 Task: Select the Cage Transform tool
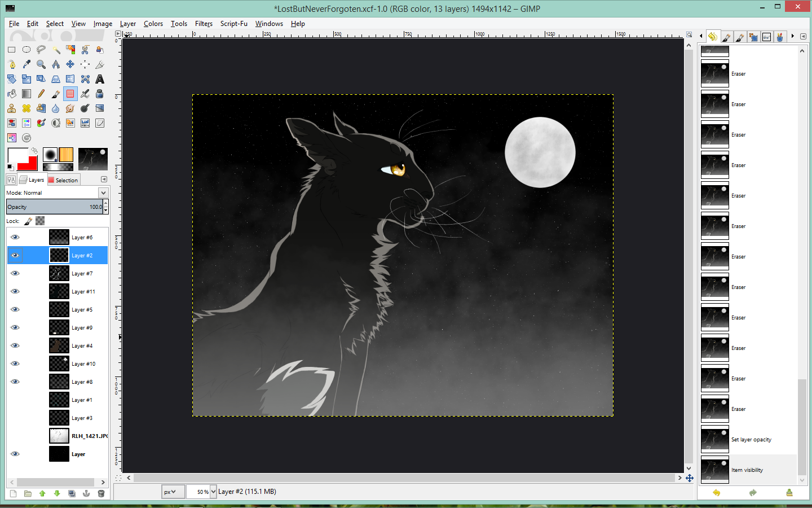(x=85, y=79)
